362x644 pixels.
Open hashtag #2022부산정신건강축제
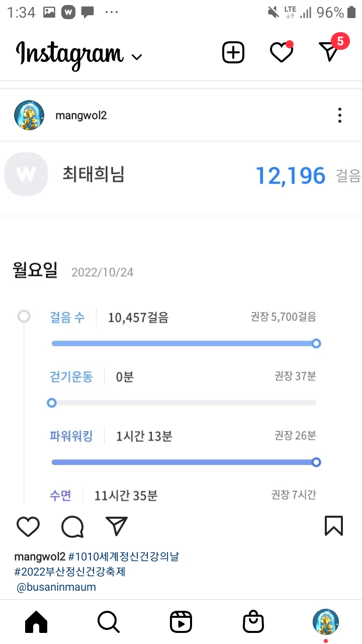pos(70,572)
